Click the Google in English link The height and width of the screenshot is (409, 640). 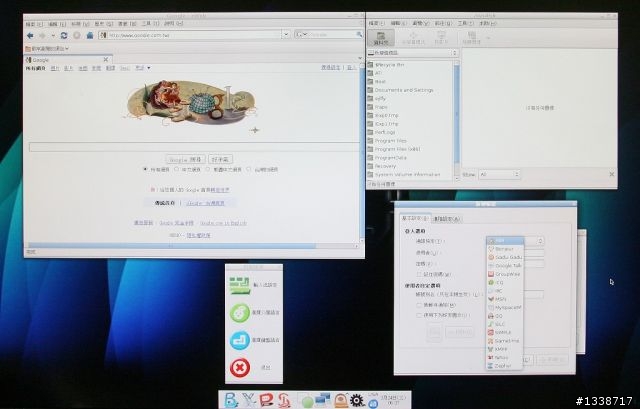223,223
